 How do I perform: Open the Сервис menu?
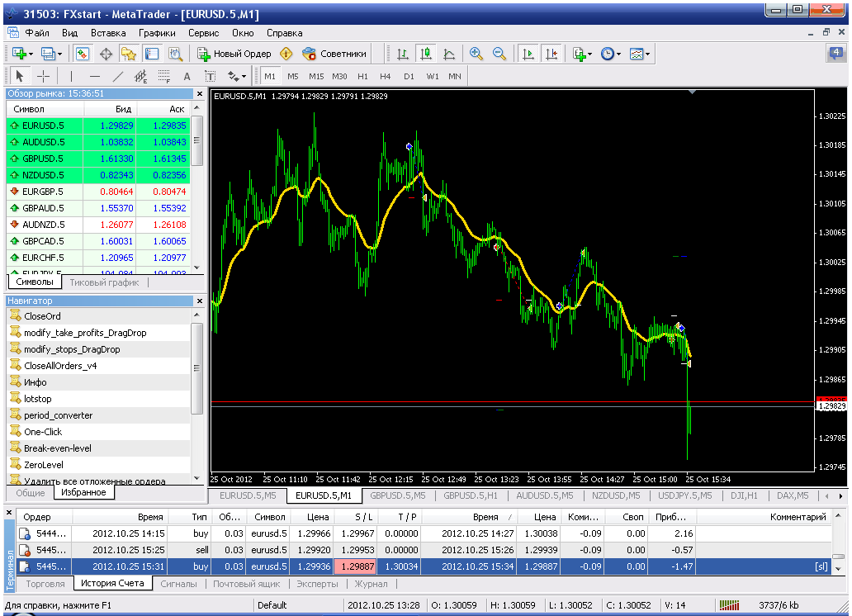204,33
